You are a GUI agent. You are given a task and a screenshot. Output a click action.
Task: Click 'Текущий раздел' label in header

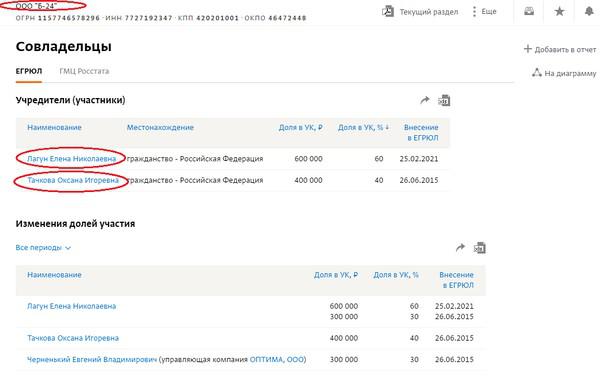click(429, 12)
